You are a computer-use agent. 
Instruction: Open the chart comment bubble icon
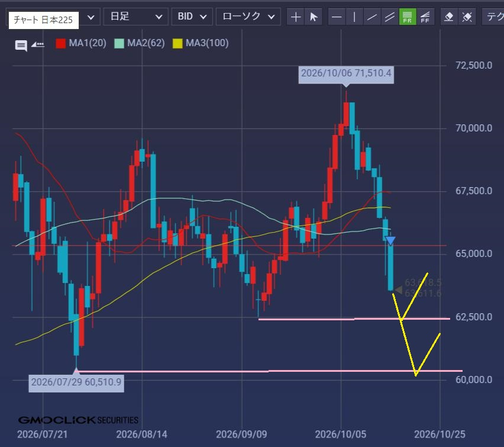click(21, 46)
